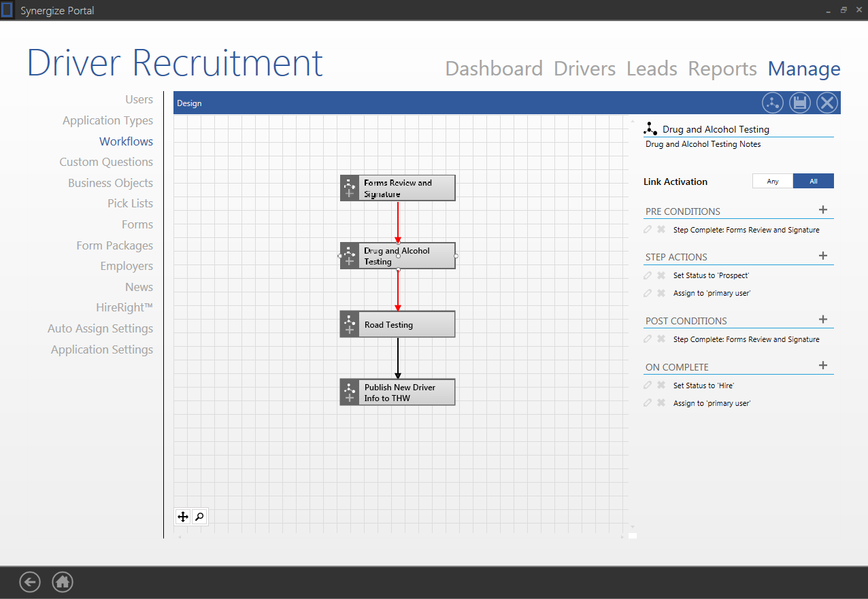Go to home via house icon
Viewport: 868px width, 599px height.
(63, 582)
